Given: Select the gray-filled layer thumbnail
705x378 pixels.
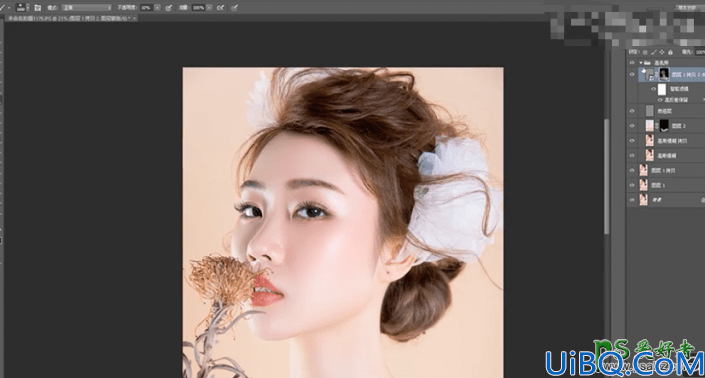Looking at the screenshot, I should pyautogui.click(x=650, y=111).
